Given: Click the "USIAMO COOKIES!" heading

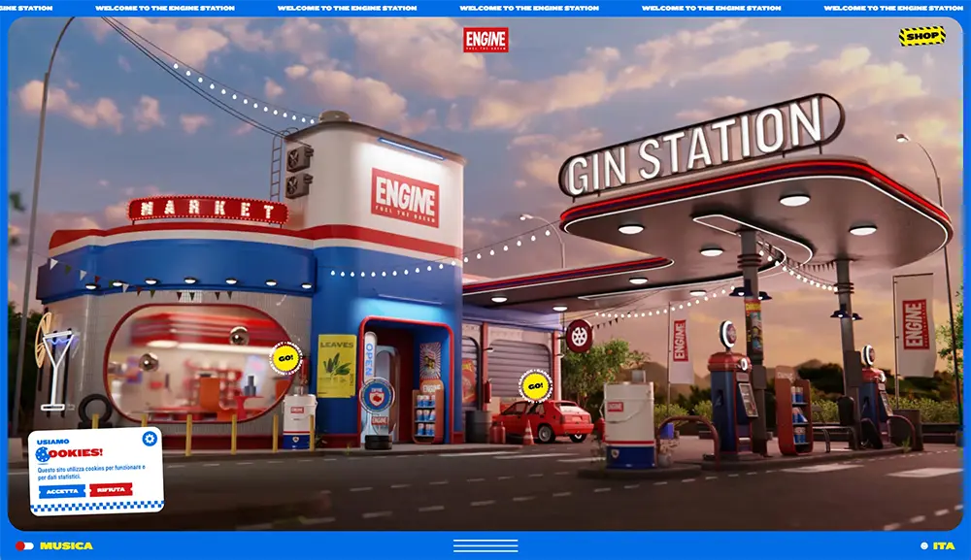Looking at the screenshot, I should coord(69,450).
